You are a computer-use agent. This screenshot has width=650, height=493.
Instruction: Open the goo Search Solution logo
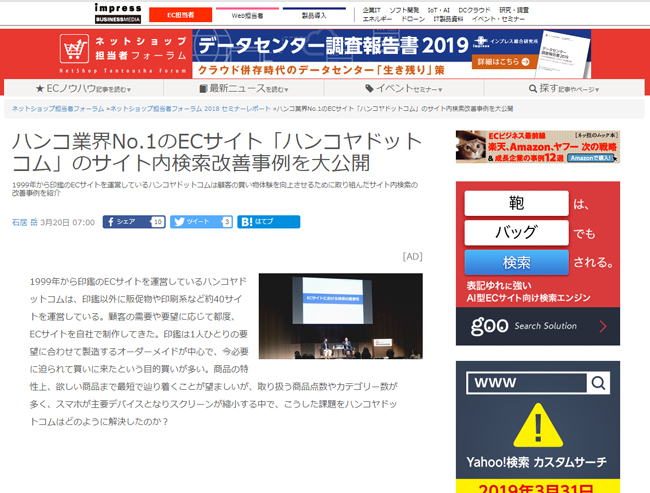[x=524, y=326]
